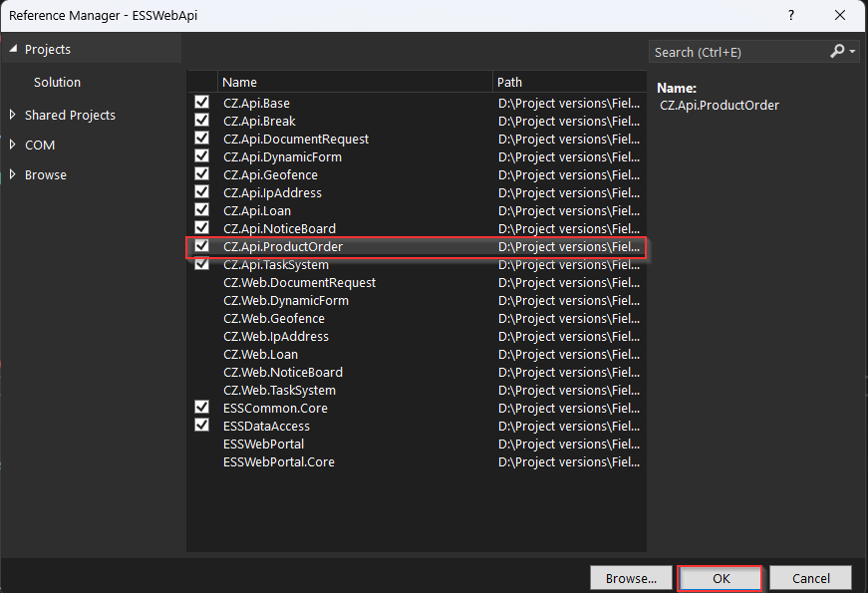Select Solution under Projects
The height and width of the screenshot is (593, 868).
click(57, 82)
